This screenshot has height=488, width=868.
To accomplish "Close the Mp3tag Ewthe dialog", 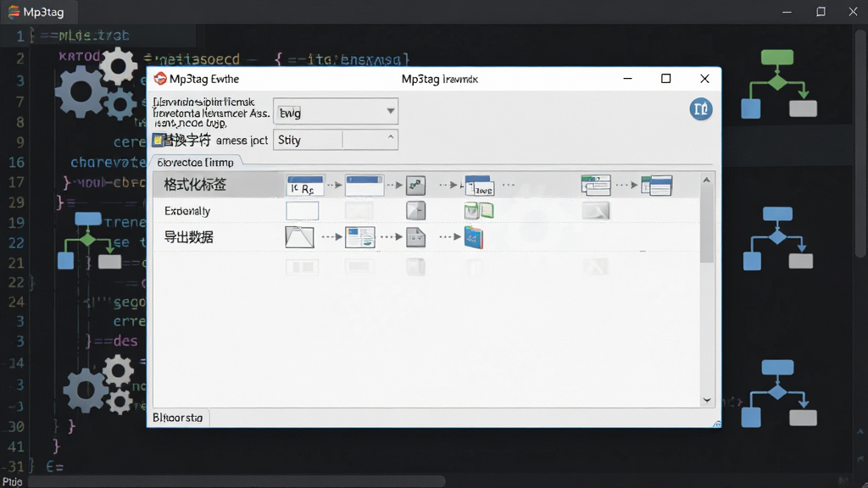I will click(704, 79).
